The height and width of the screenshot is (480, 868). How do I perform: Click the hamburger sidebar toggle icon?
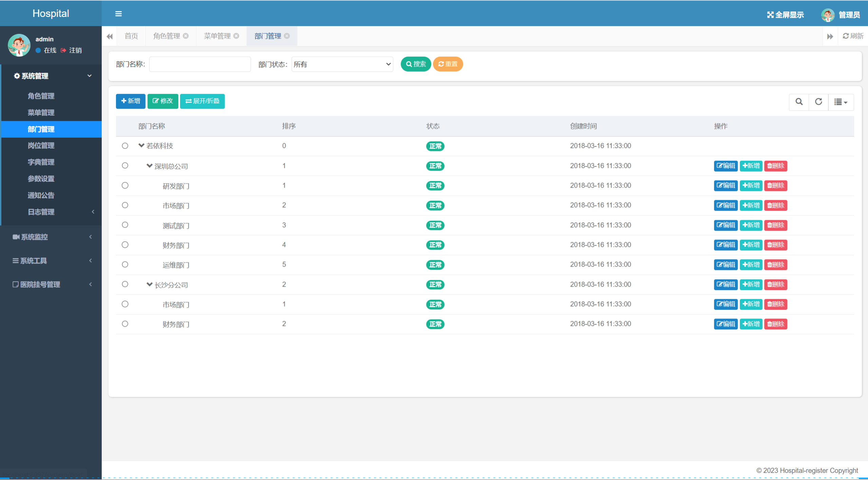118,14
